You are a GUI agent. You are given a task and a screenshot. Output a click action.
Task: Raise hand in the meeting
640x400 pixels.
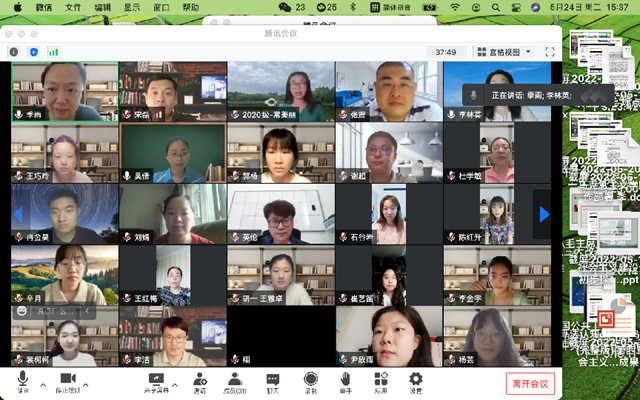point(345,381)
